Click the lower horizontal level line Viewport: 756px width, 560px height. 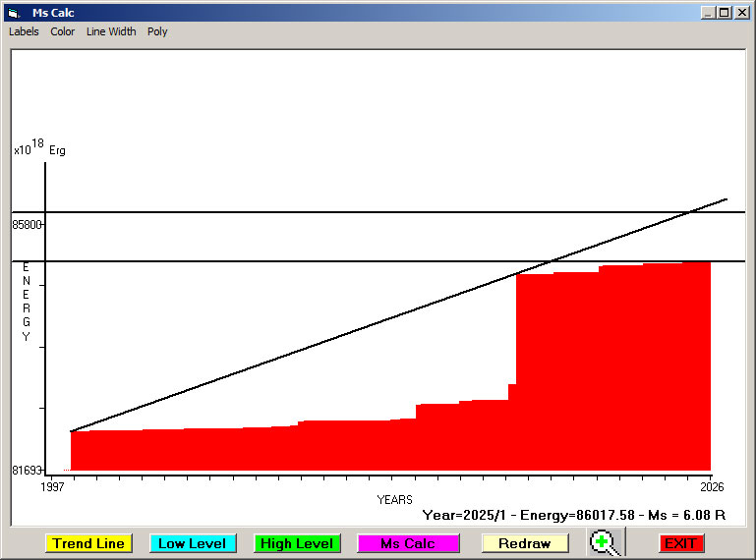coord(295,261)
